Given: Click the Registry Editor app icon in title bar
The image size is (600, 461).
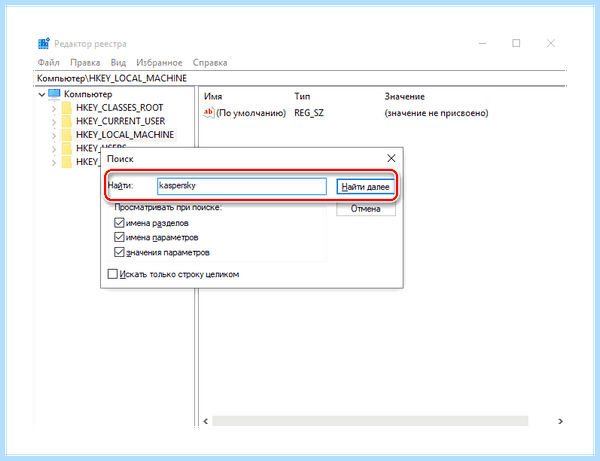Looking at the screenshot, I should 44,44.
